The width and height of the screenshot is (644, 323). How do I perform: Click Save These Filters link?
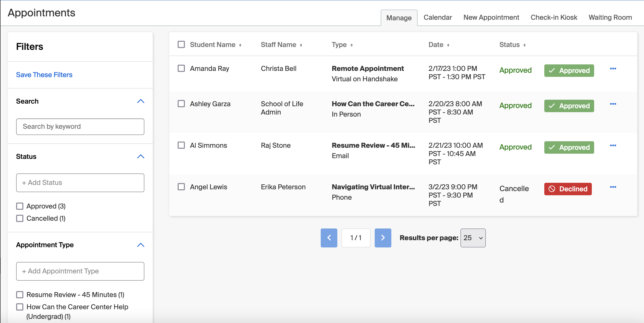pyautogui.click(x=44, y=75)
